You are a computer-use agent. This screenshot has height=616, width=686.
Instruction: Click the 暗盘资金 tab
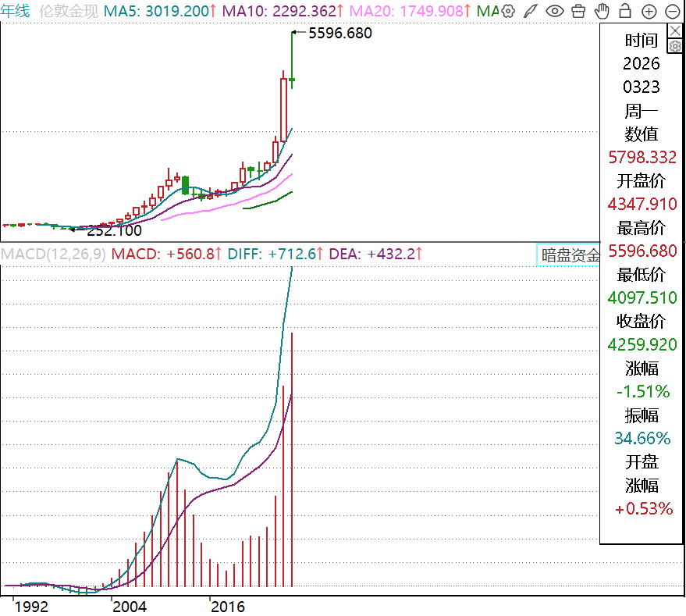(x=570, y=255)
